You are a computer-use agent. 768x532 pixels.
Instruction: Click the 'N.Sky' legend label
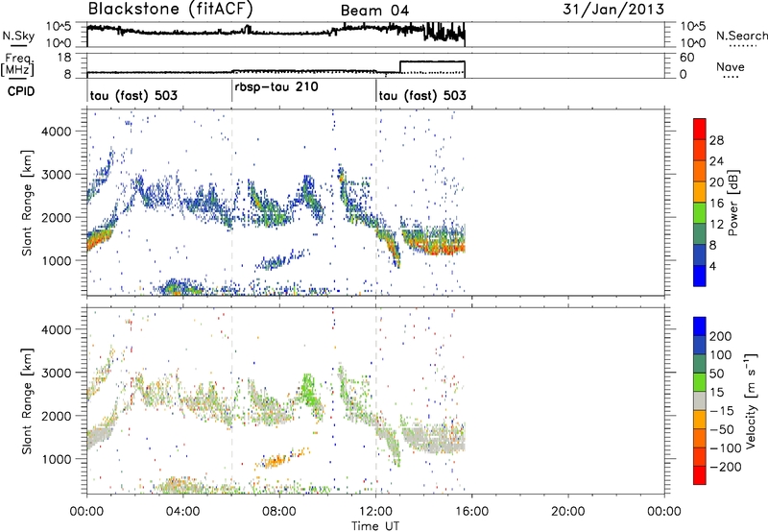click(x=18, y=36)
